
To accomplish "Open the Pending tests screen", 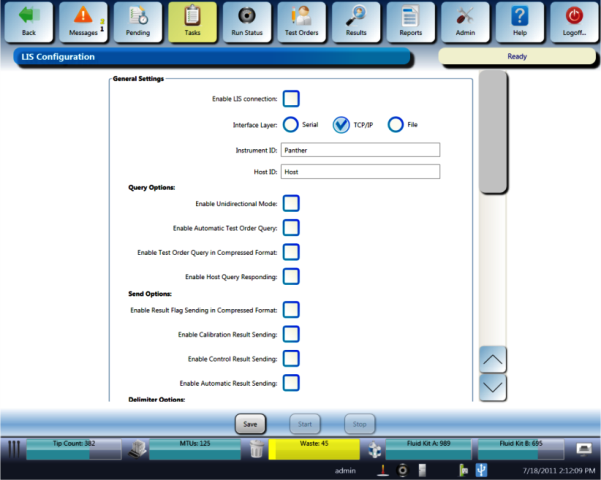I will point(137,20).
